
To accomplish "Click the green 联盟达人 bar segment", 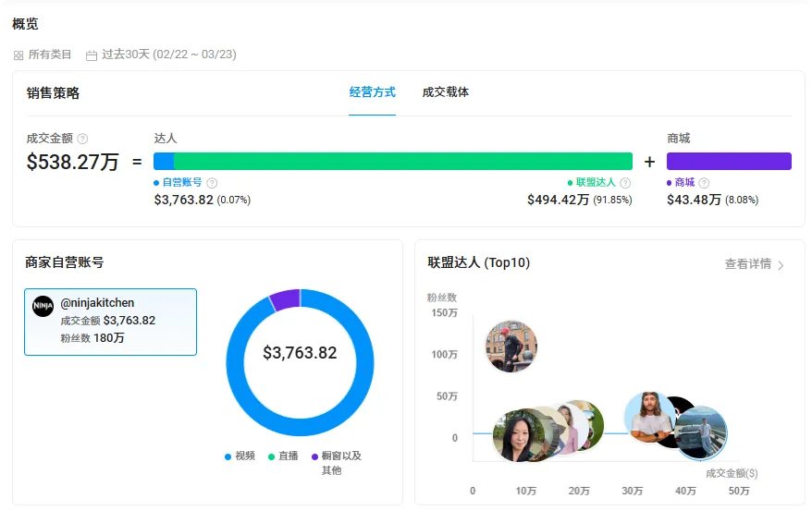I will (x=403, y=161).
